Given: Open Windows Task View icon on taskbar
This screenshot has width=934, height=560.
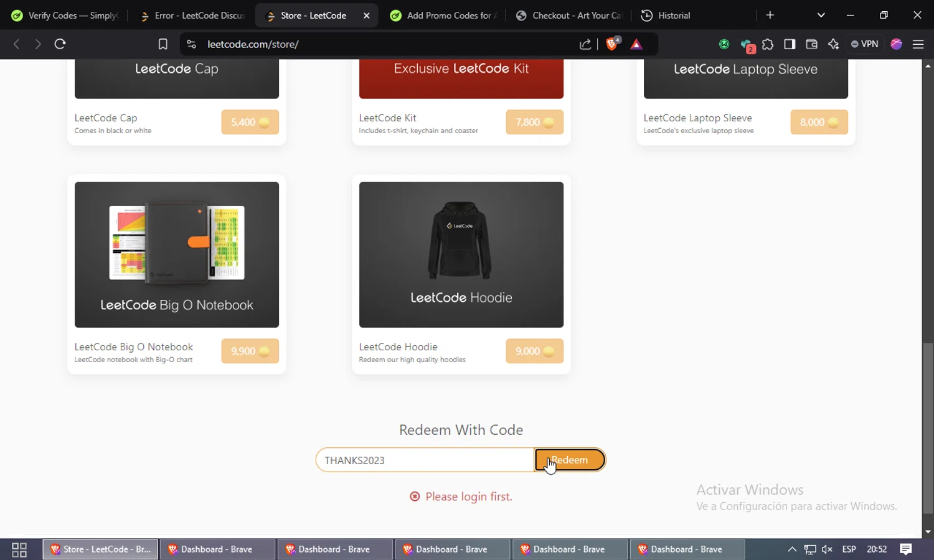Looking at the screenshot, I should (x=19, y=549).
